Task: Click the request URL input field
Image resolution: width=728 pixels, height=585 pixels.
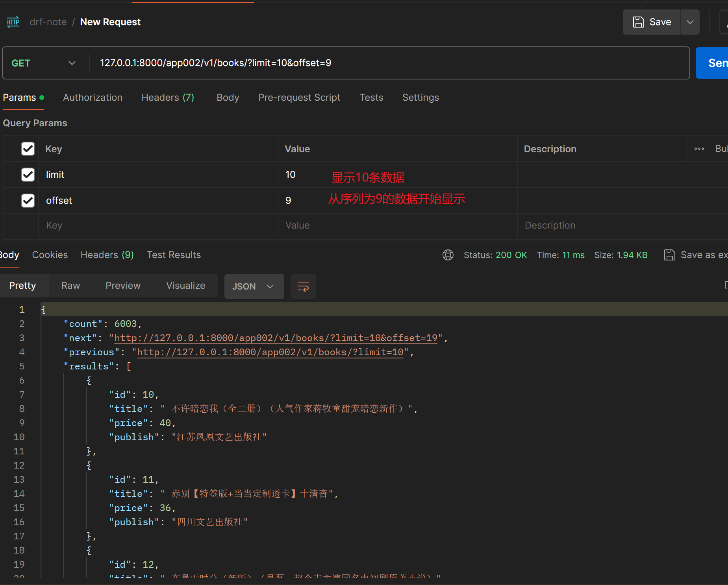Action: (390, 63)
